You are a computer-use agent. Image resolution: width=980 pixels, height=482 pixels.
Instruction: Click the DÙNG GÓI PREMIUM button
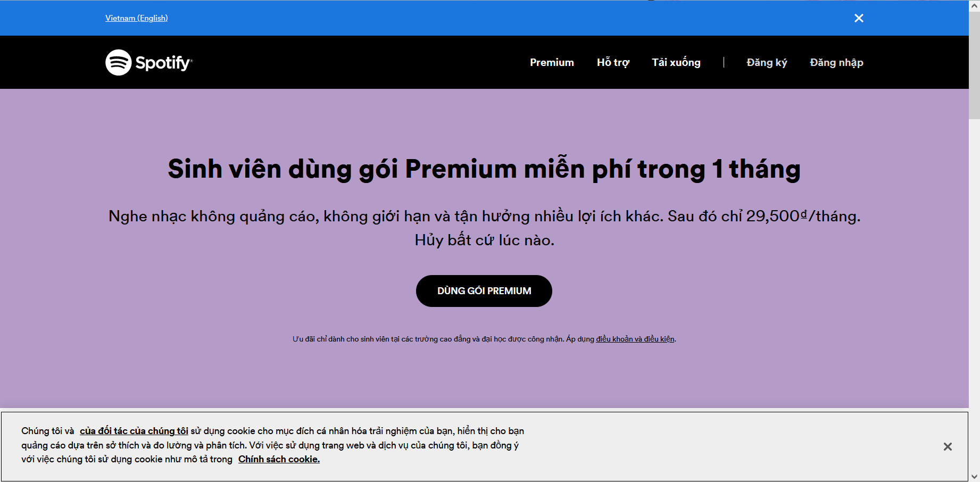click(484, 291)
